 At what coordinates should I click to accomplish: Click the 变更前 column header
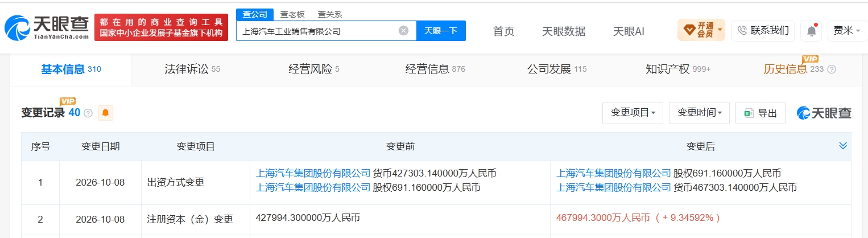coord(400,146)
